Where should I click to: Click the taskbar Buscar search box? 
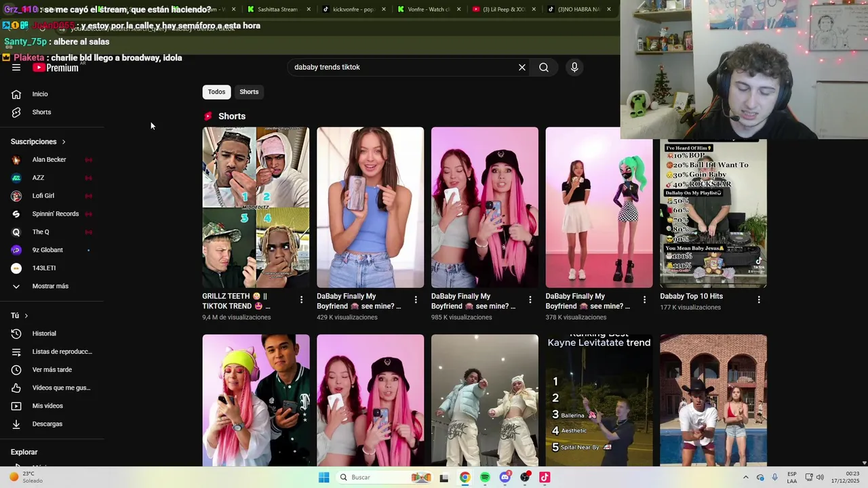[384, 477]
